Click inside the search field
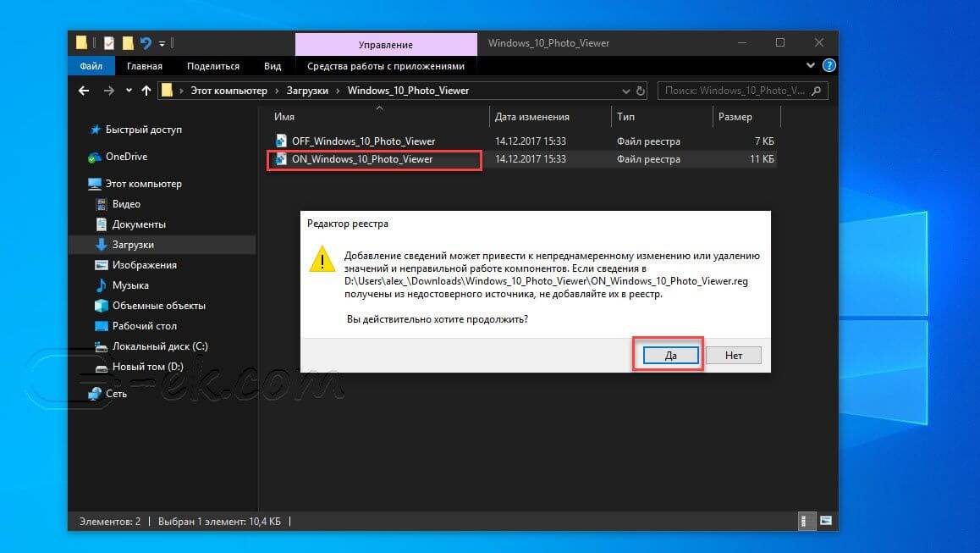This screenshot has width=980, height=553. pyautogui.click(x=728, y=91)
